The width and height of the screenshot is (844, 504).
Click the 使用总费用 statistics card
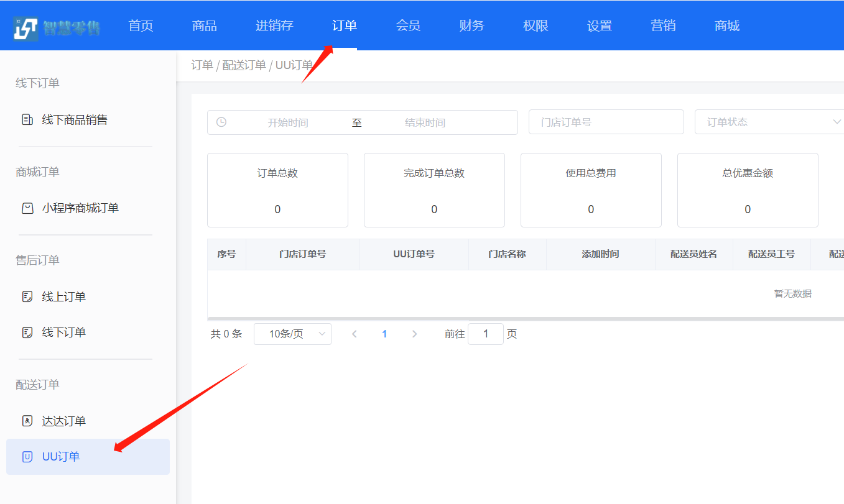pos(591,190)
